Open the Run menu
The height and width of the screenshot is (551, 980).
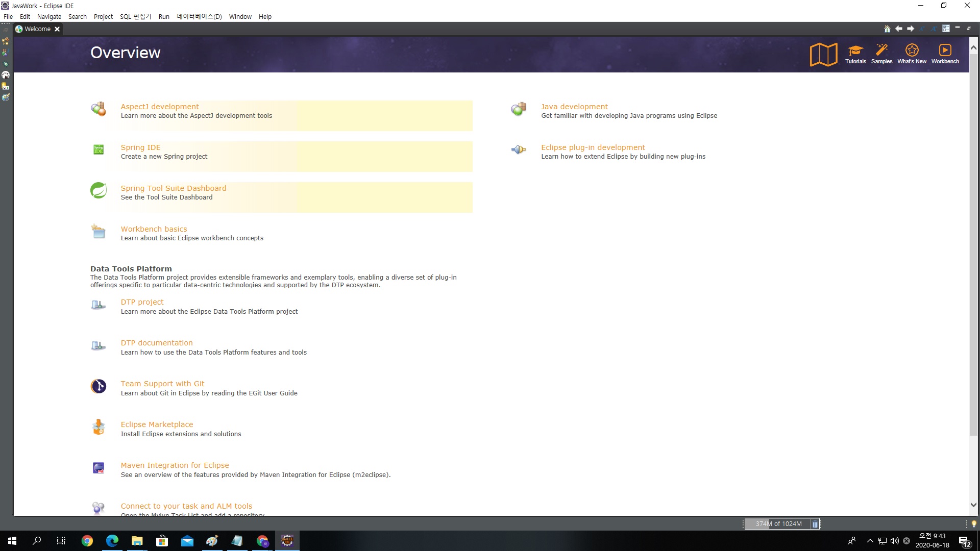click(164, 16)
